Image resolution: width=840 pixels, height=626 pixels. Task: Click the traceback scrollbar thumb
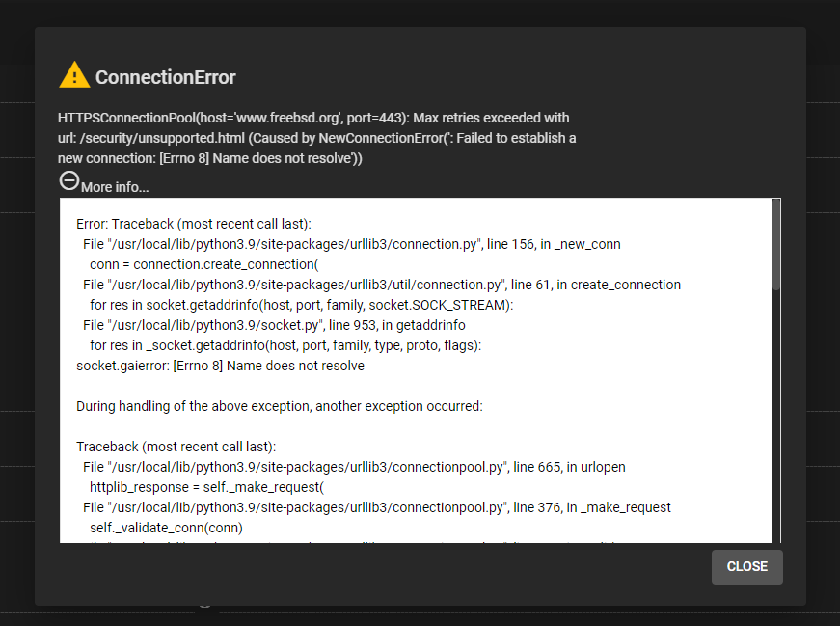(776, 244)
